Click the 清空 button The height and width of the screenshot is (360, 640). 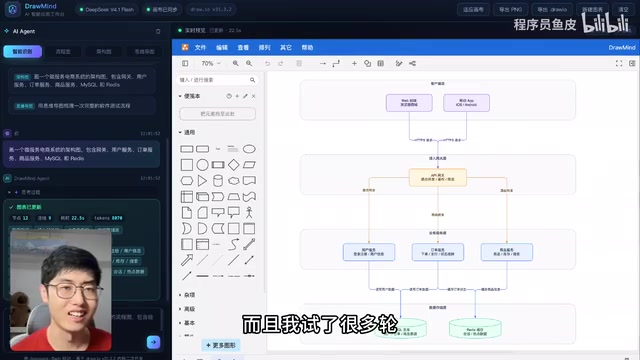coord(623,9)
